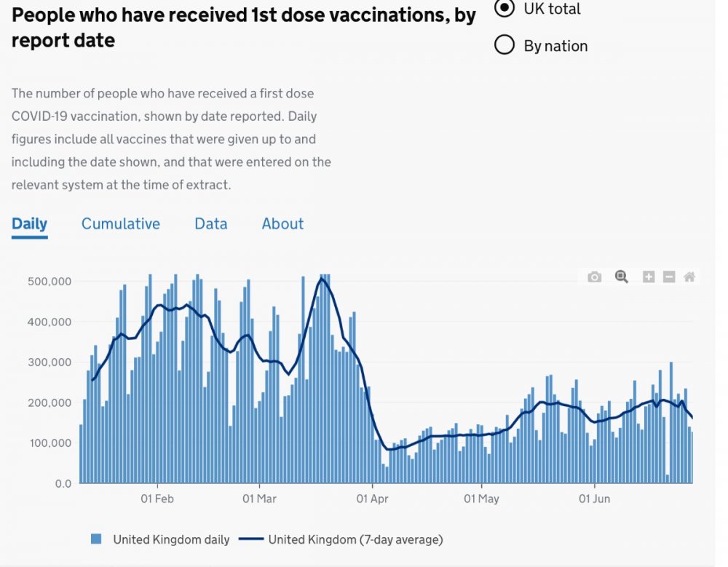
Task: Click the United Kingdom daily legend label
Action: 170,539
